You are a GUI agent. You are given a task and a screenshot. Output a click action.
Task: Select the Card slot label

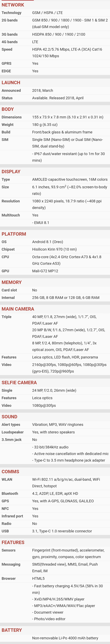click(x=9, y=290)
